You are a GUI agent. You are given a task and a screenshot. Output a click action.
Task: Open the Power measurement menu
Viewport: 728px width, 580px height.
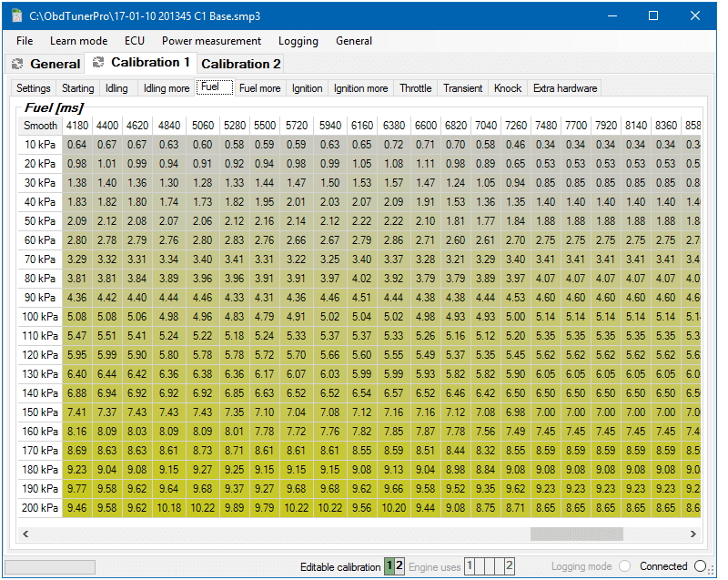tap(211, 41)
